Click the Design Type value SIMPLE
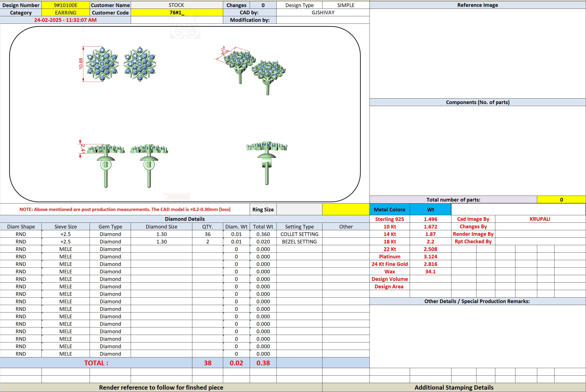This screenshot has width=586, height=392. (x=346, y=5)
